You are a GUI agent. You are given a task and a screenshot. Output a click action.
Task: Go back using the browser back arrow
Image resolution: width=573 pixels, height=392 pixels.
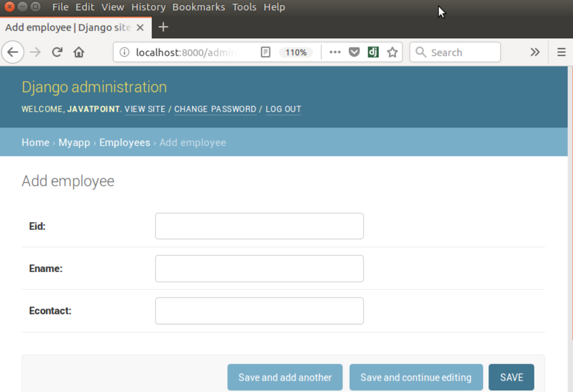point(13,52)
